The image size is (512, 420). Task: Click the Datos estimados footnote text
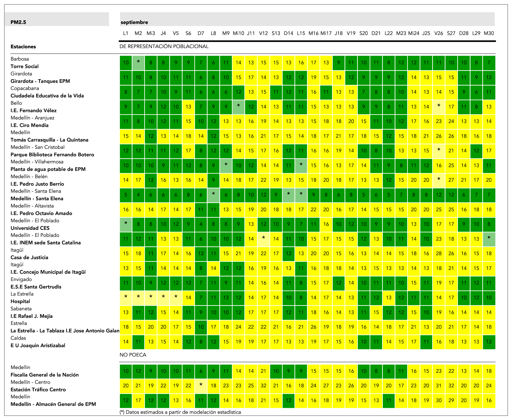[x=180, y=412]
